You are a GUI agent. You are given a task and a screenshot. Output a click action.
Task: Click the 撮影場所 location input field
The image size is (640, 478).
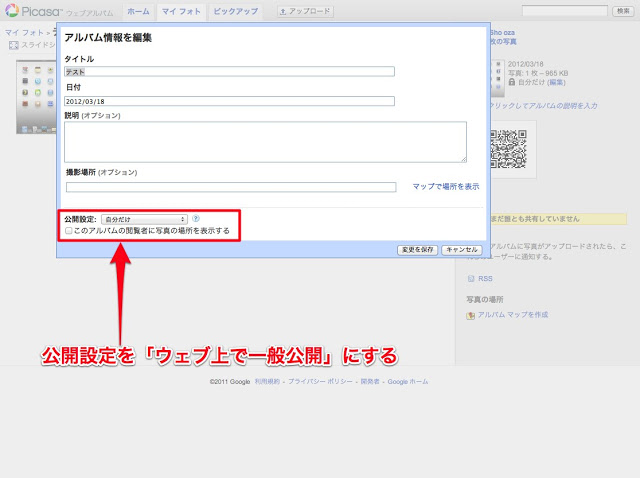[x=231, y=186]
